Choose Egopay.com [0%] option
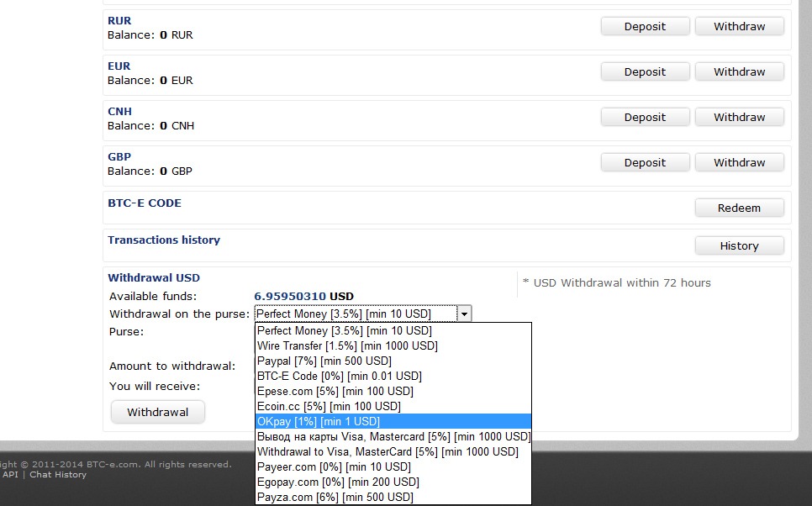812x506 pixels. pos(393,482)
